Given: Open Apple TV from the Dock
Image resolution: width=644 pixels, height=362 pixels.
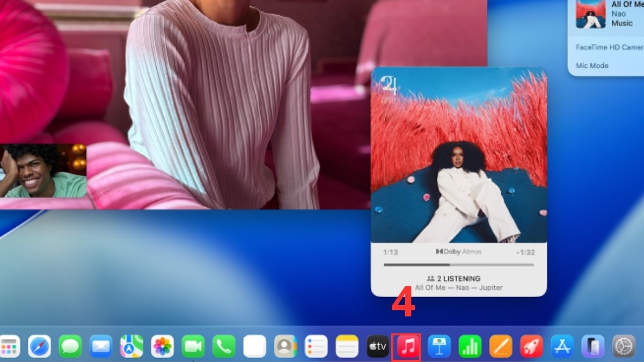Looking at the screenshot, I should pyautogui.click(x=378, y=345).
